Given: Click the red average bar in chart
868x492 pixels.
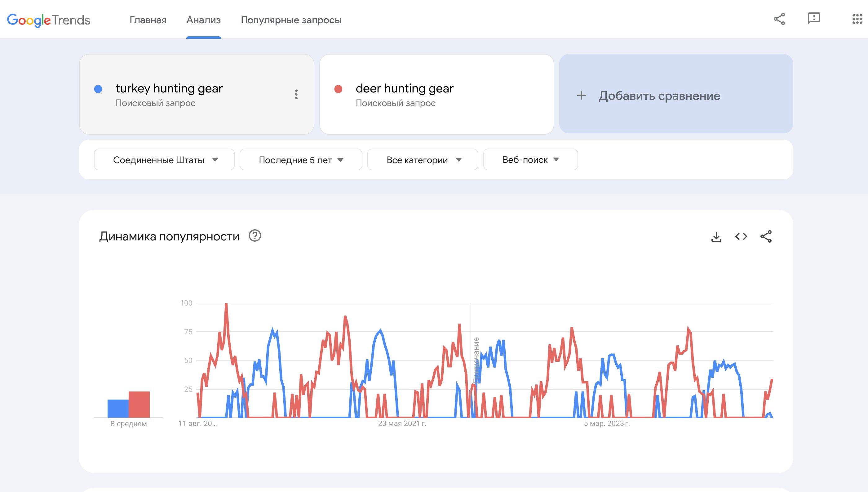Looking at the screenshot, I should click(x=139, y=405).
